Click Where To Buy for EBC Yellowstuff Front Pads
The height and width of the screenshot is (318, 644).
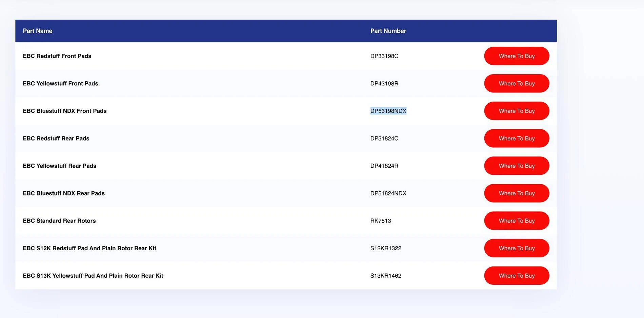click(x=517, y=83)
